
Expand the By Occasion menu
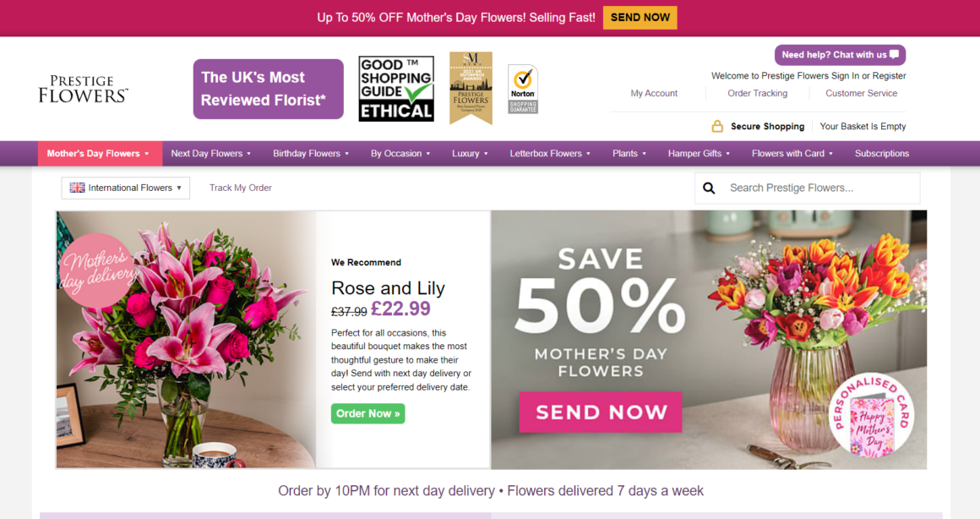coord(400,153)
